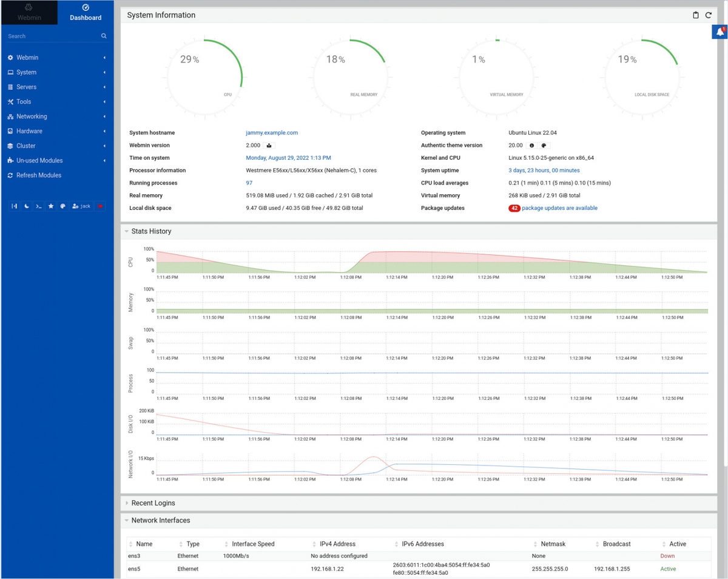Open user preferences for jack
Image resolution: width=728 pixels, height=579 pixels.
click(81, 206)
